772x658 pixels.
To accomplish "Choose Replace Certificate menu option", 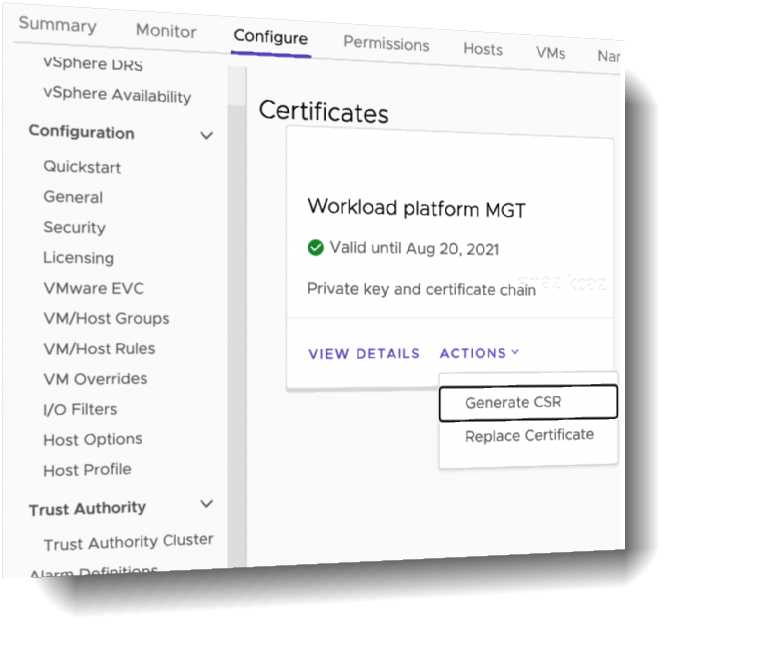I will tap(529, 436).
